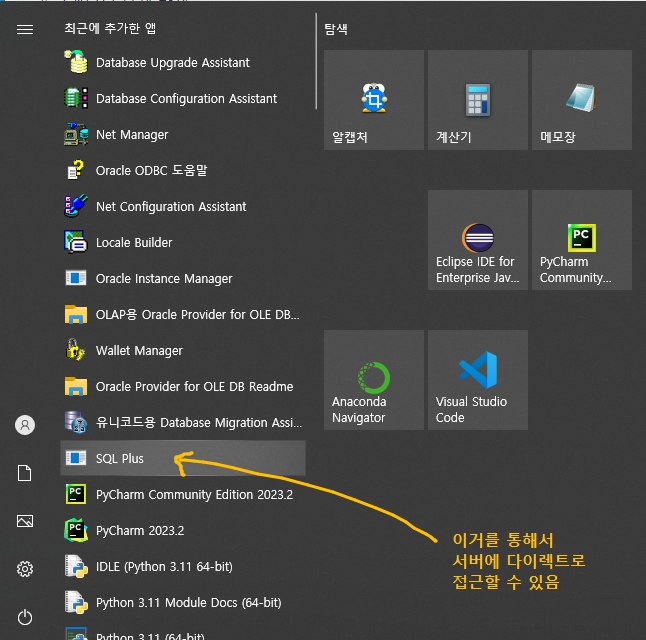The height and width of the screenshot is (640, 646).
Task: Select the PyCharm 2023.2 text label
Action: point(140,530)
